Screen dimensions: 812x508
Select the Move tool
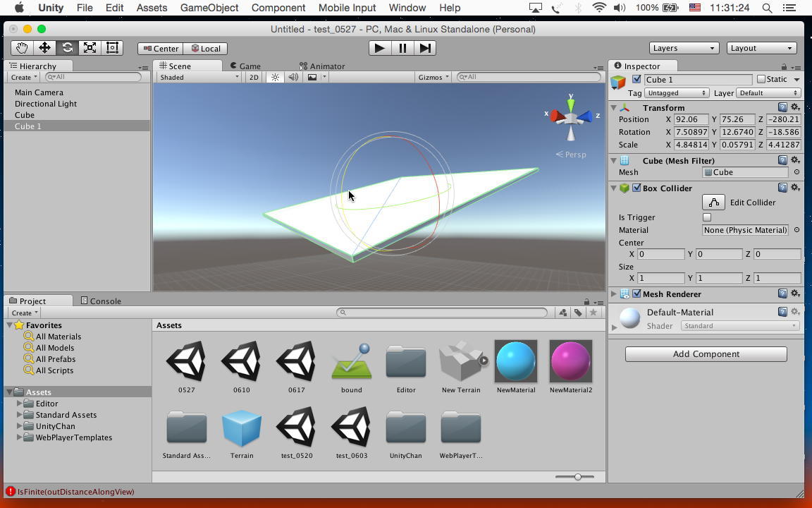(x=44, y=48)
